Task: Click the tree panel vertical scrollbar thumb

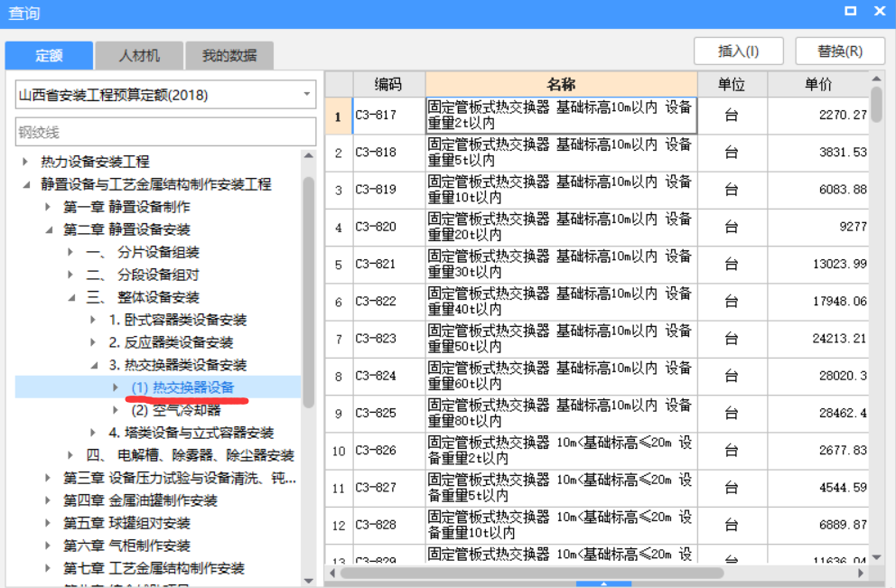Action: click(x=309, y=293)
